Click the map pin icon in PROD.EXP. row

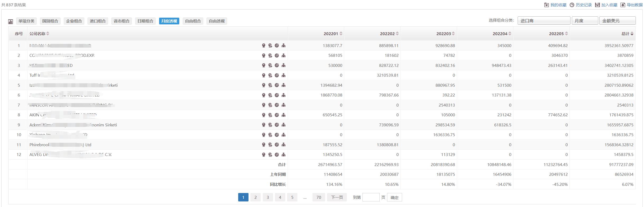click(x=264, y=56)
